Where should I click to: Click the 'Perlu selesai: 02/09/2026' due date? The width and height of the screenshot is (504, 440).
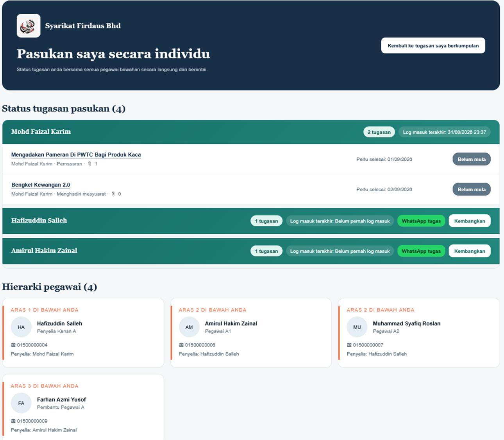coord(384,189)
